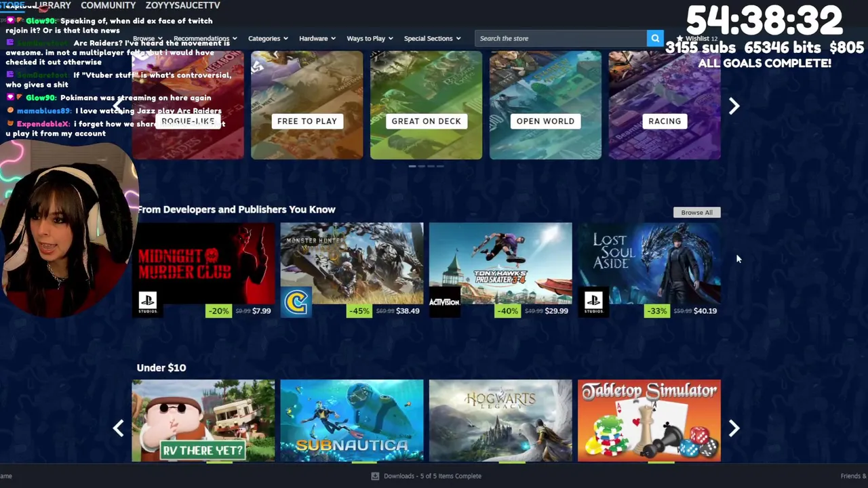Open PlayStation Studios logo under Lost Soul Aside

tap(593, 302)
